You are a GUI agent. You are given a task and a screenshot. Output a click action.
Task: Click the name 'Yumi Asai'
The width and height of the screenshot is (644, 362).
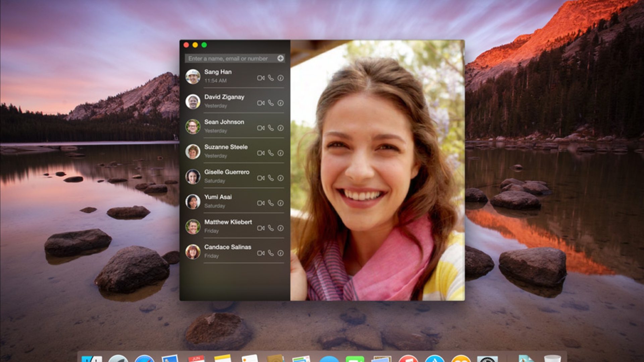point(218,197)
